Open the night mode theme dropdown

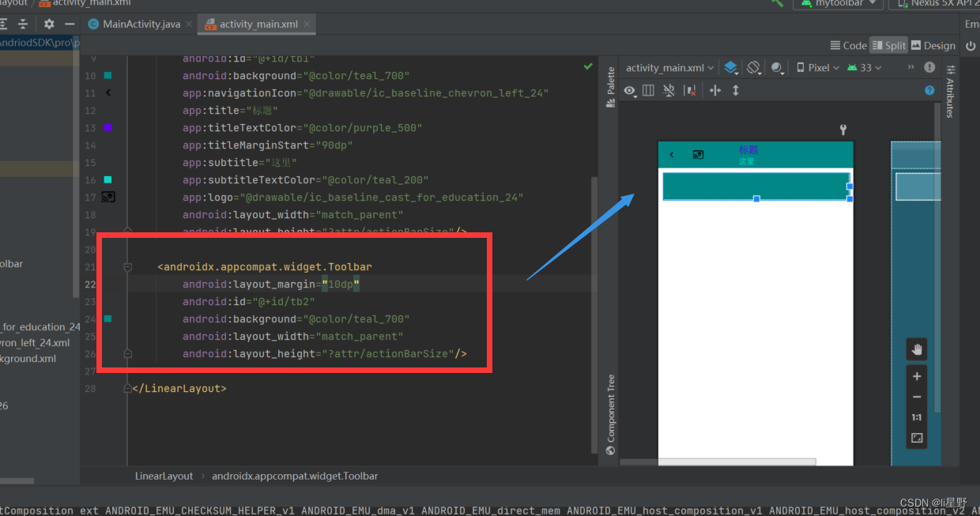pyautogui.click(x=778, y=68)
